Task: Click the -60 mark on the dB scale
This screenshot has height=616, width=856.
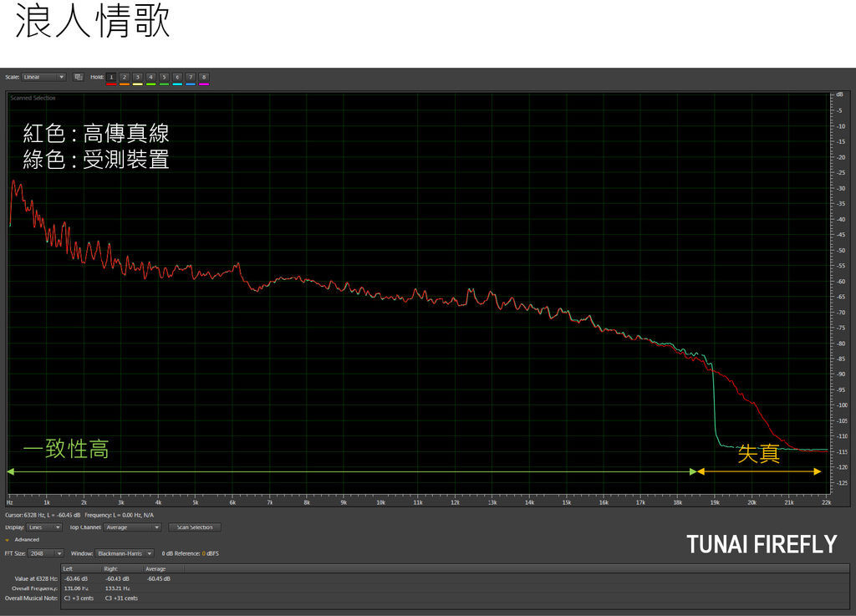Action: click(841, 282)
